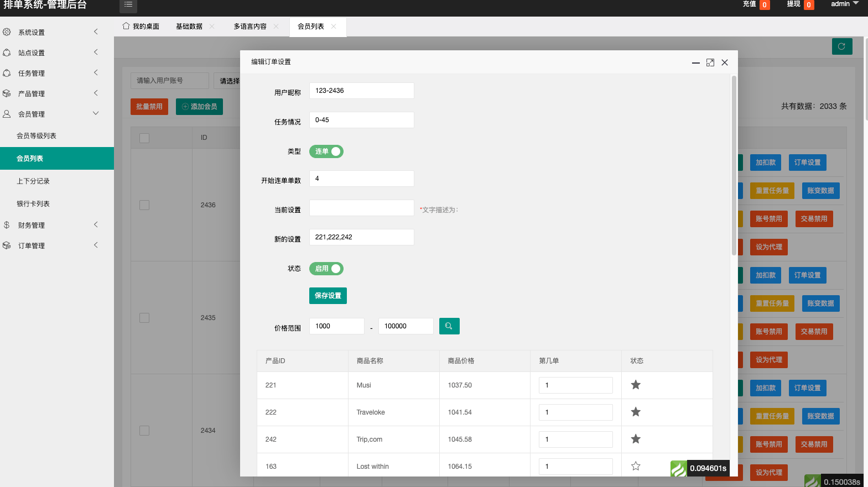Toggle the 启用 status switch
868x487 pixels.
(x=326, y=269)
